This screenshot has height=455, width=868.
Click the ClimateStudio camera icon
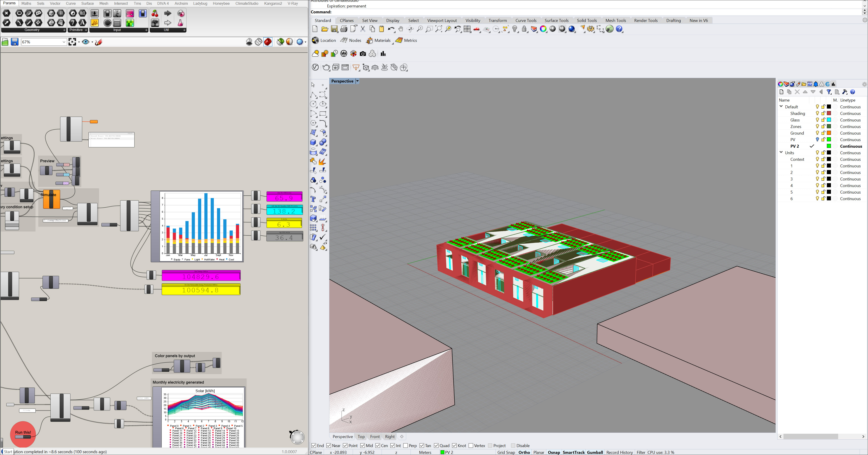point(363,54)
